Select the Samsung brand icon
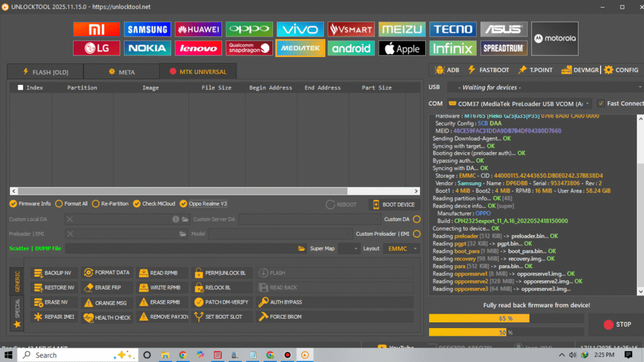The image size is (644, 362). tap(147, 30)
